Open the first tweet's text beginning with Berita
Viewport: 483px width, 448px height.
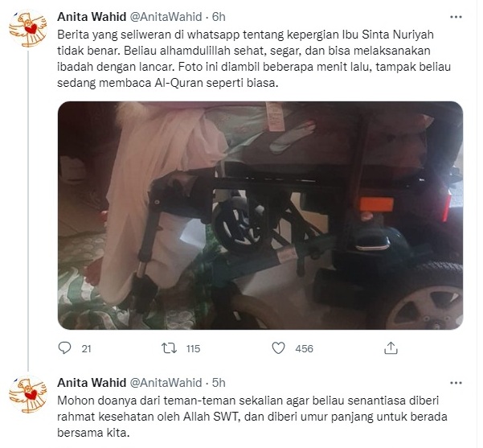pos(254,59)
